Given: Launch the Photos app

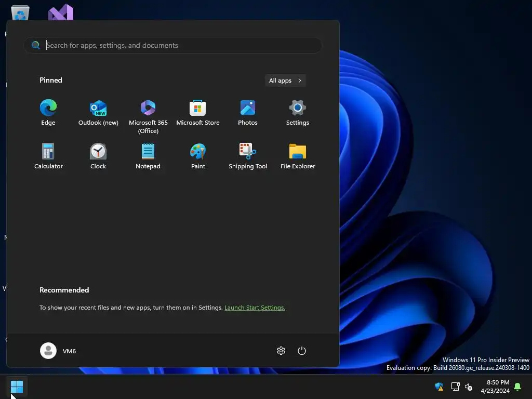Looking at the screenshot, I should coord(248,113).
